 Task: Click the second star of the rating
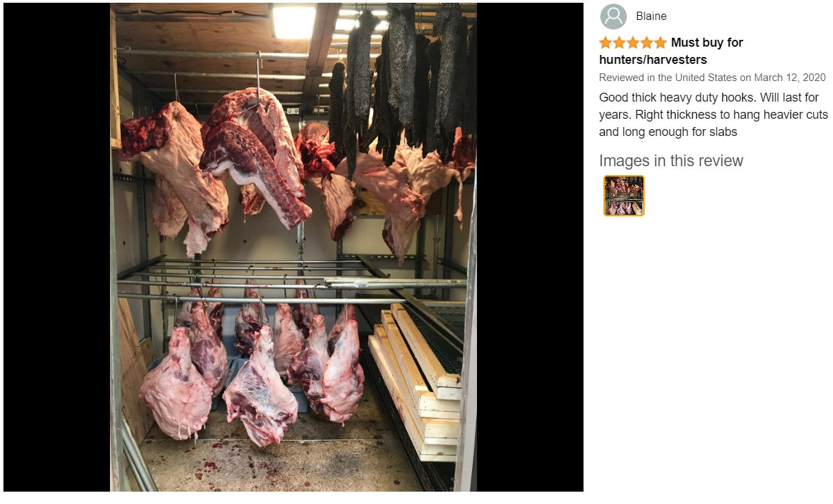[619, 43]
